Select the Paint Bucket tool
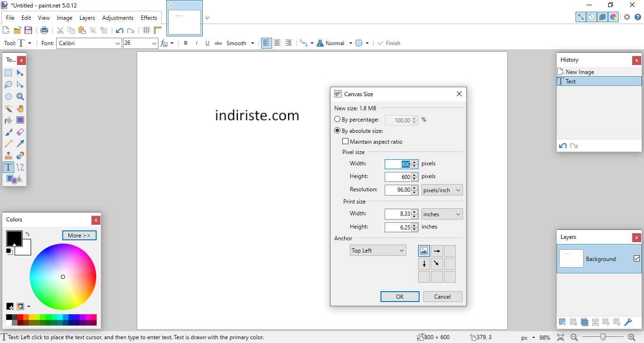The image size is (644, 343). click(x=8, y=120)
